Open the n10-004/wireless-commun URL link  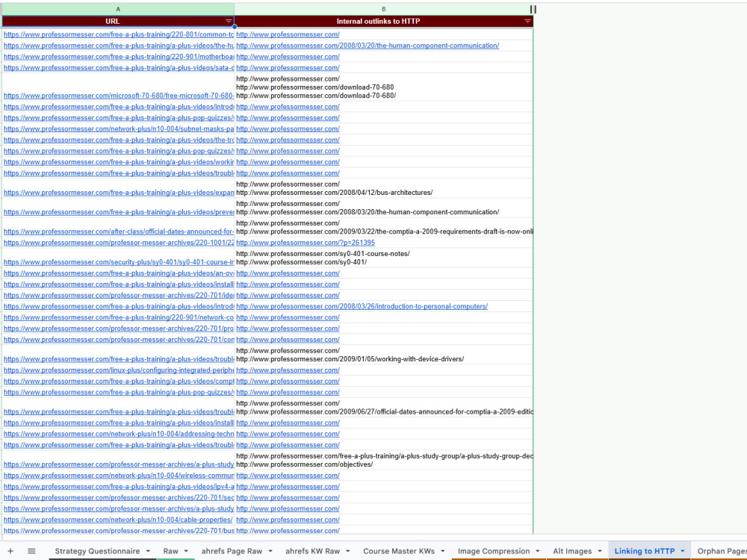119,476
